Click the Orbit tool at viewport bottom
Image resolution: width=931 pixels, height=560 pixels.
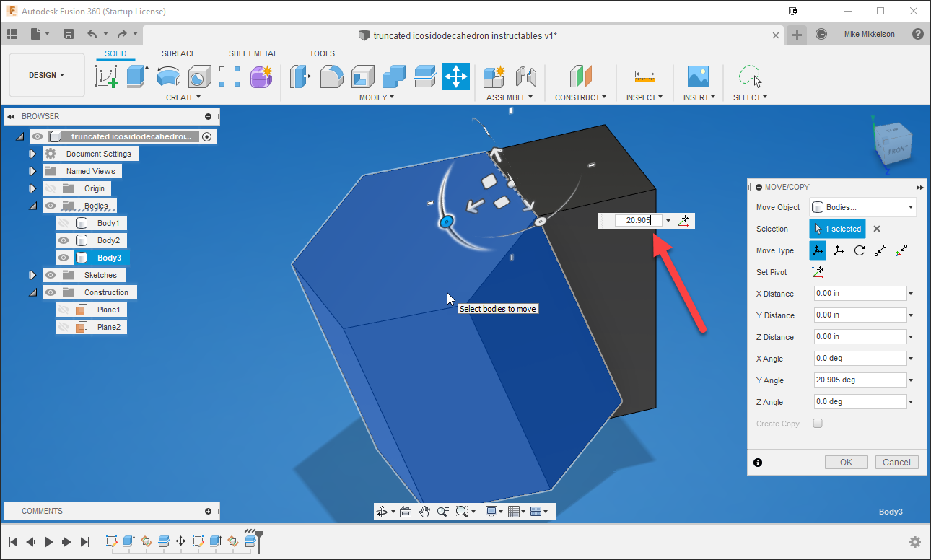click(x=382, y=511)
